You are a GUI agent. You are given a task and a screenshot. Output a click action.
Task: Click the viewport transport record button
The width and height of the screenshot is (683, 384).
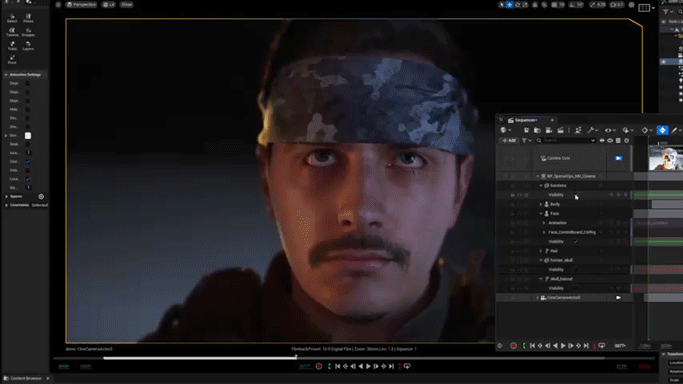319,367
